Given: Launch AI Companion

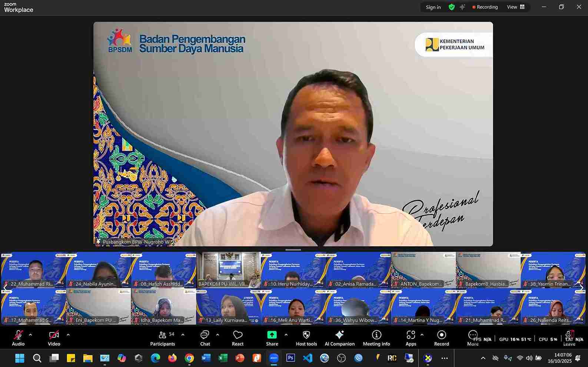Looking at the screenshot, I should (339, 338).
